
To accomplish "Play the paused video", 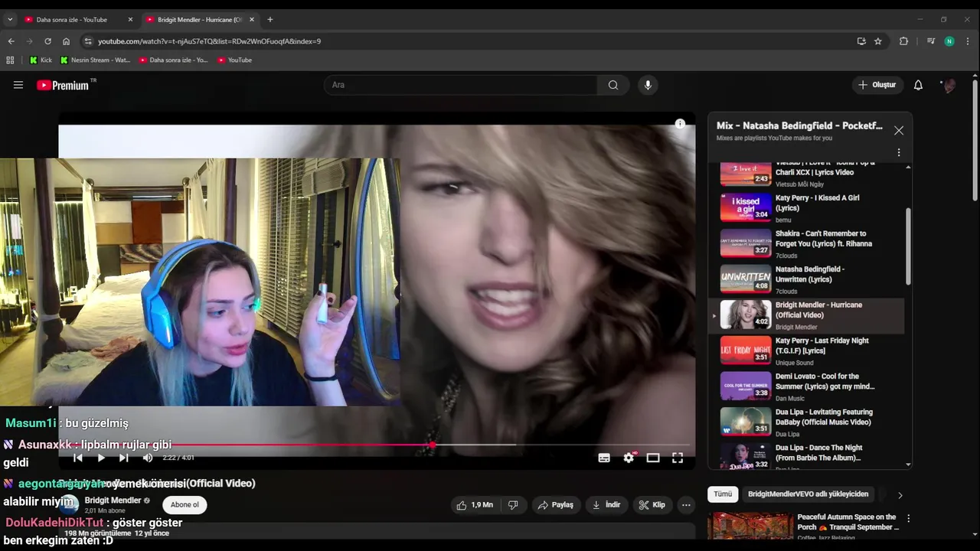I will point(101,458).
